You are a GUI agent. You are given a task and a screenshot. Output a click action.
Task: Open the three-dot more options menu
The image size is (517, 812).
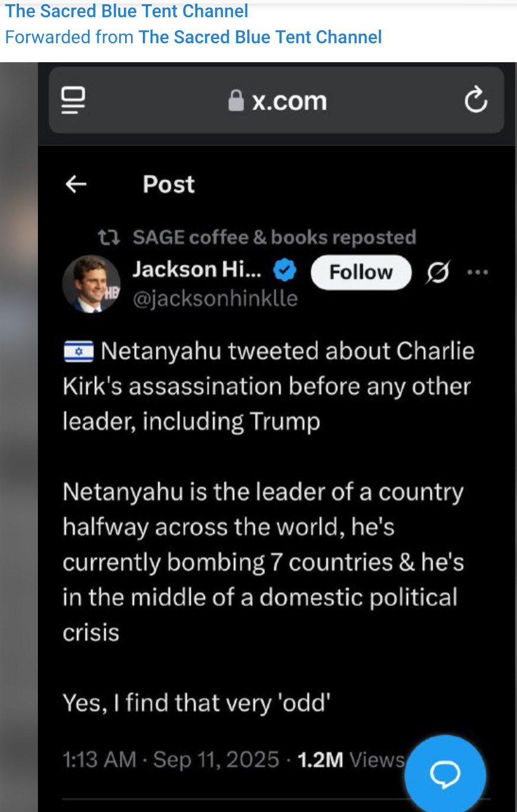pos(477,273)
